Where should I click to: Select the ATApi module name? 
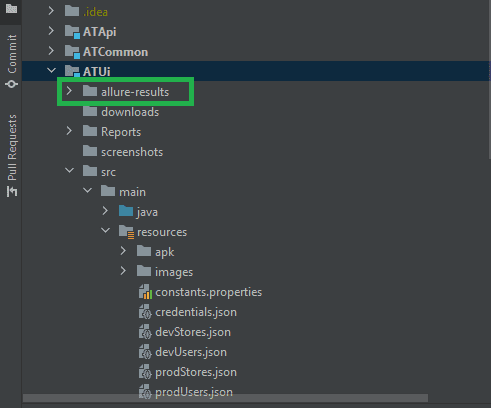pos(100,32)
